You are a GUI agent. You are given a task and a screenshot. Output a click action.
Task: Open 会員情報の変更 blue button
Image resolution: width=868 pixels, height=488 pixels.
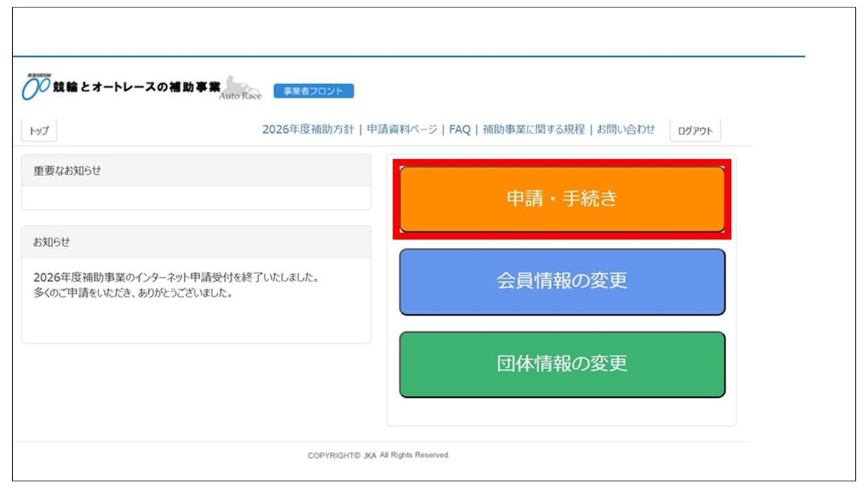[x=562, y=282]
